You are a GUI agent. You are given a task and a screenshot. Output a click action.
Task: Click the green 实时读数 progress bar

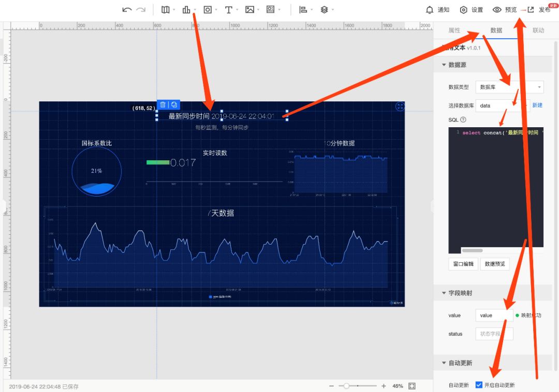pyautogui.click(x=158, y=162)
